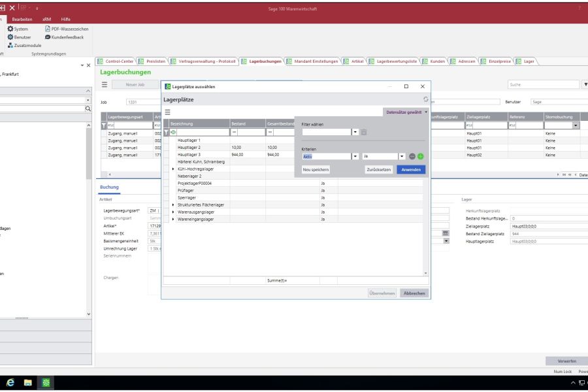Image resolution: width=588 pixels, height=392 pixels.
Task: Show hidden tray icons chevron
Action: pos(572,383)
